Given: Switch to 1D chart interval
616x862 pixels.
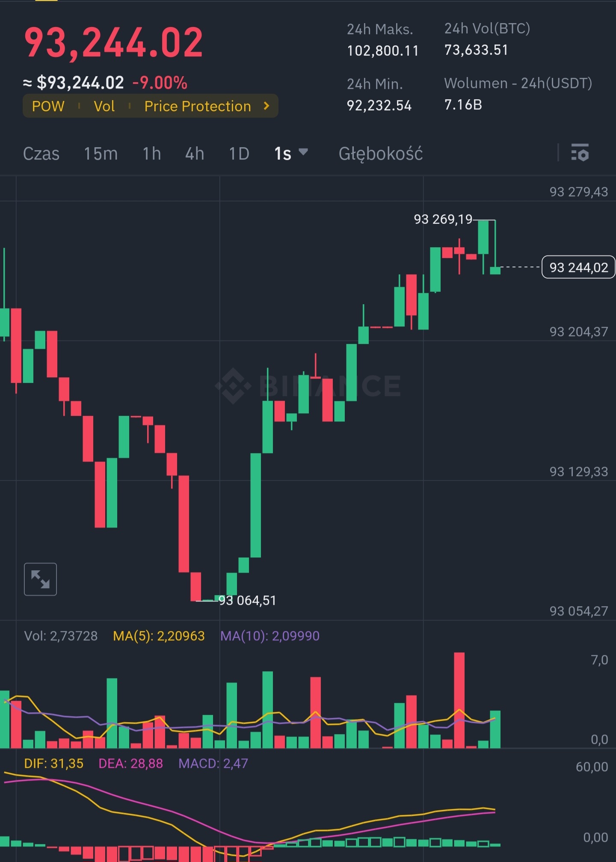Looking at the screenshot, I should 239,154.
